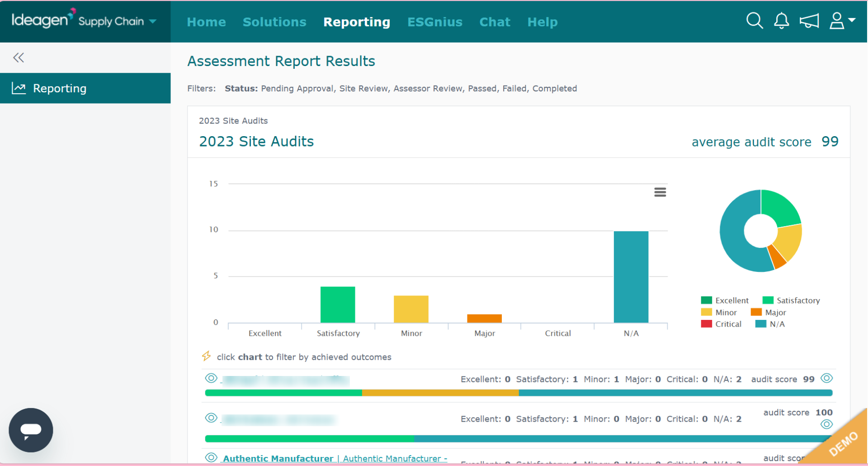Open the Chat menu
Screen dimensions: 868x466
pyautogui.click(x=495, y=22)
